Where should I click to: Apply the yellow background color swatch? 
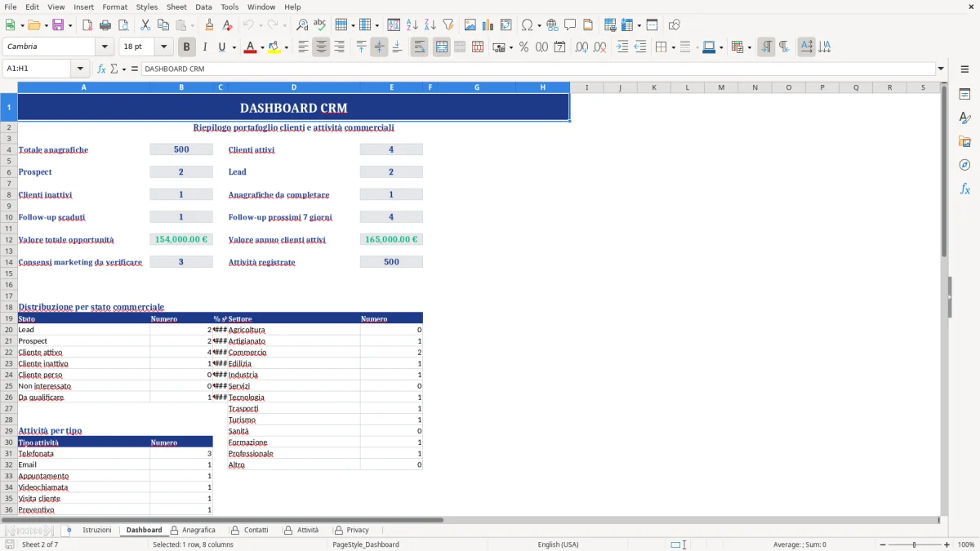pos(274,47)
